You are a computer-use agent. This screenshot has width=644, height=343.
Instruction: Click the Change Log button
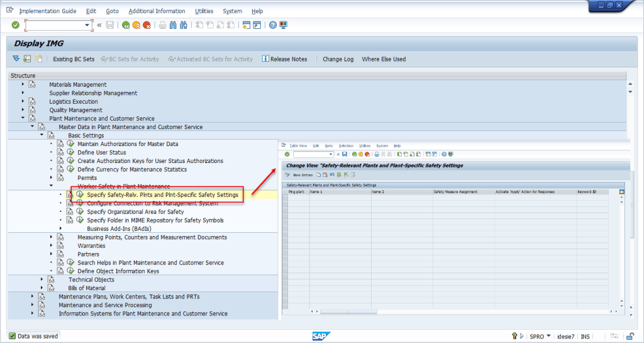pos(338,59)
